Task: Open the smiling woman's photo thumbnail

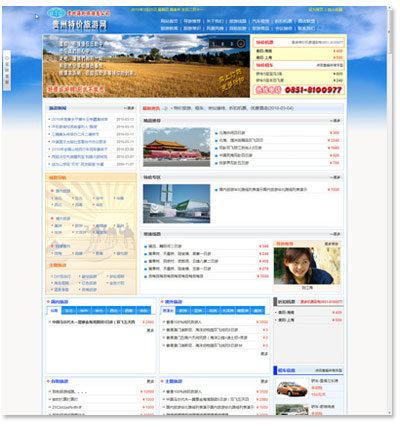Action: click(307, 265)
